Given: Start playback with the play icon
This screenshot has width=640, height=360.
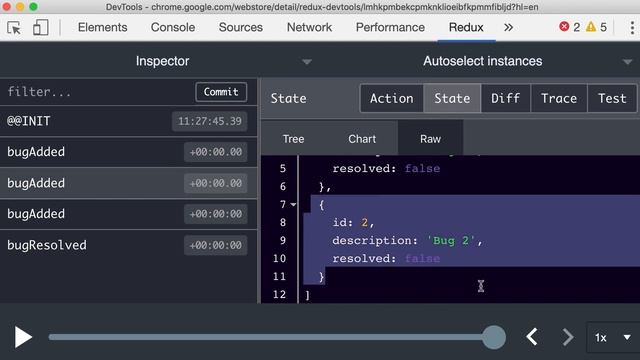Looking at the screenshot, I should (x=23, y=337).
